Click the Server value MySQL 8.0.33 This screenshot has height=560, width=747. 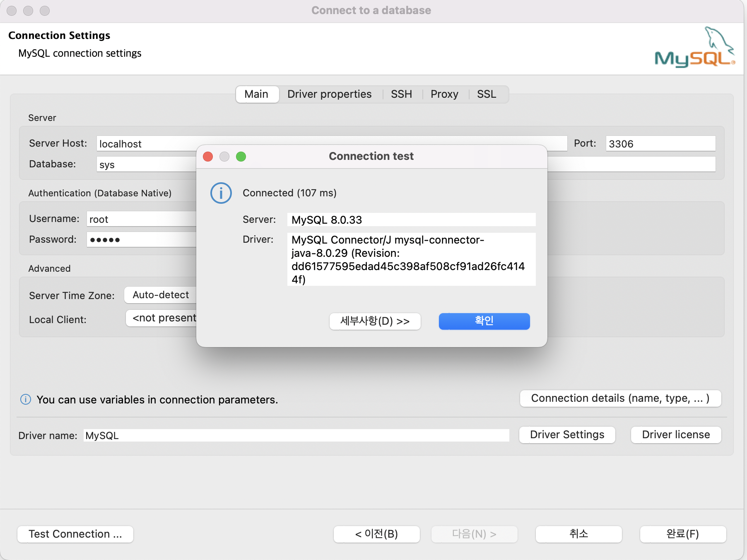[412, 220]
